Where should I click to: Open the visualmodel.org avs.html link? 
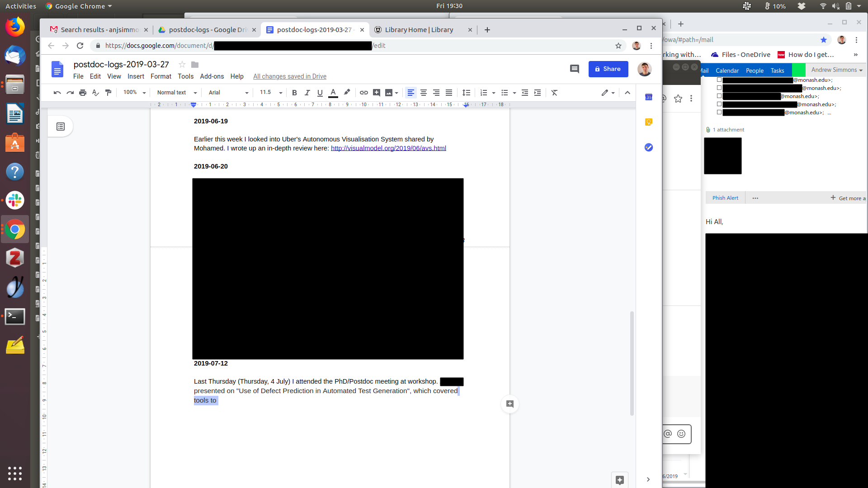[388, 148]
